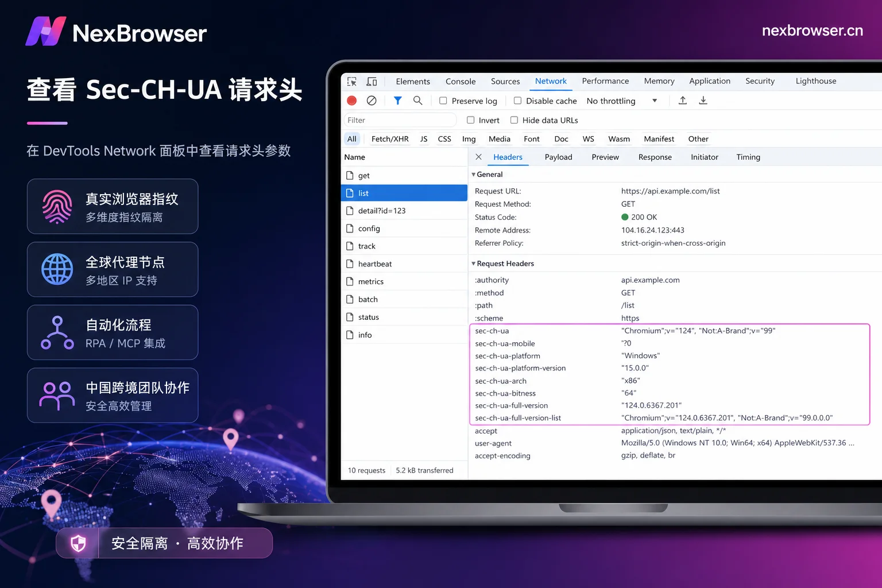Toggle the blue filter funnel icon
Image resolution: width=882 pixels, height=588 pixels.
[397, 100]
